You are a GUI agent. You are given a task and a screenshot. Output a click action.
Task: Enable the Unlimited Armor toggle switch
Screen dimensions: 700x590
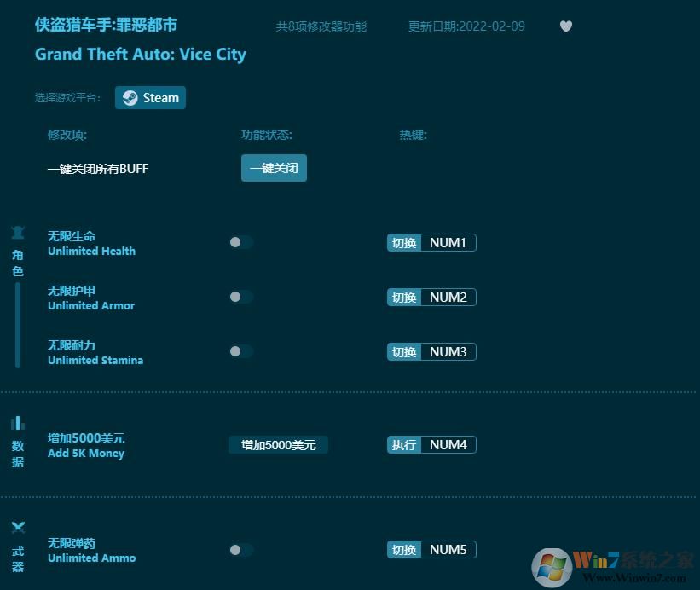(x=240, y=297)
